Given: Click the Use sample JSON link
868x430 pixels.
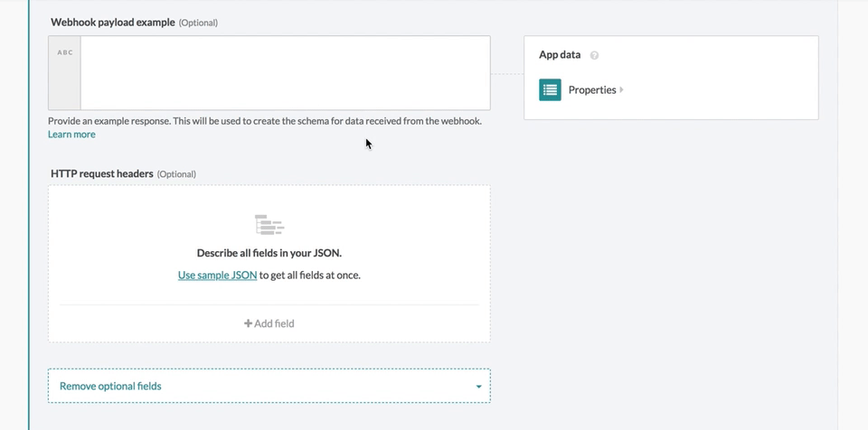Looking at the screenshot, I should coord(218,275).
